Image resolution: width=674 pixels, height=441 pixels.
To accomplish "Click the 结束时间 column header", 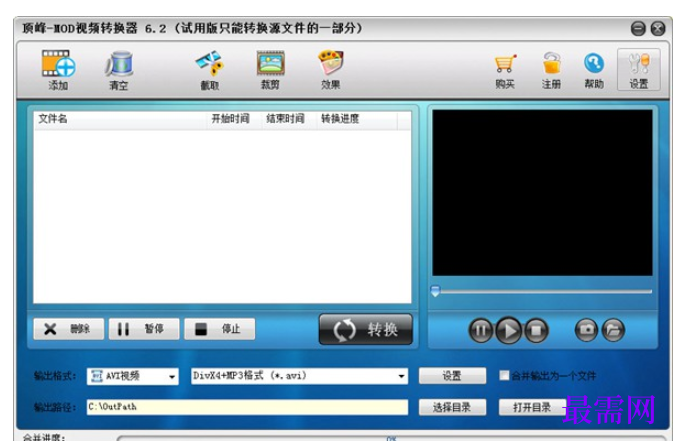I will tap(290, 119).
